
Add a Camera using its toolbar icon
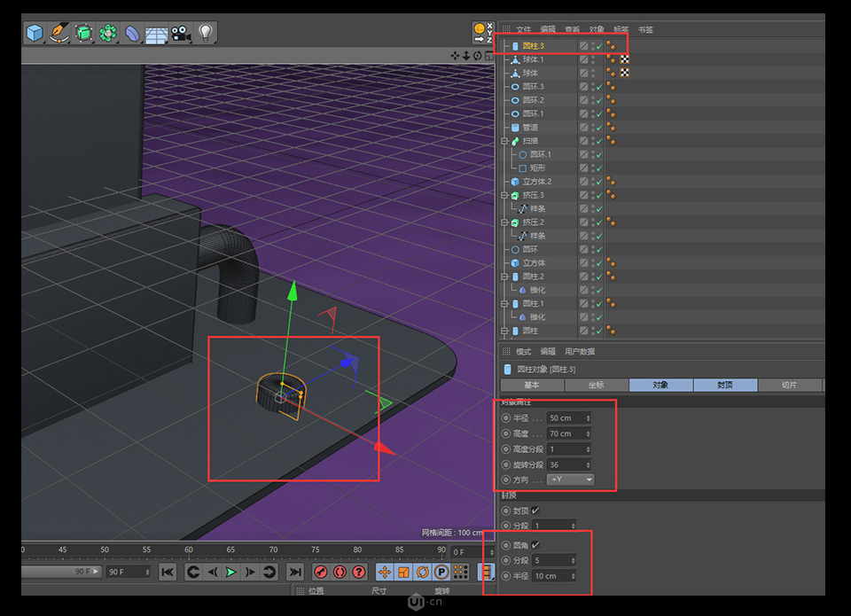pyautogui.click(x=181, y=33)
